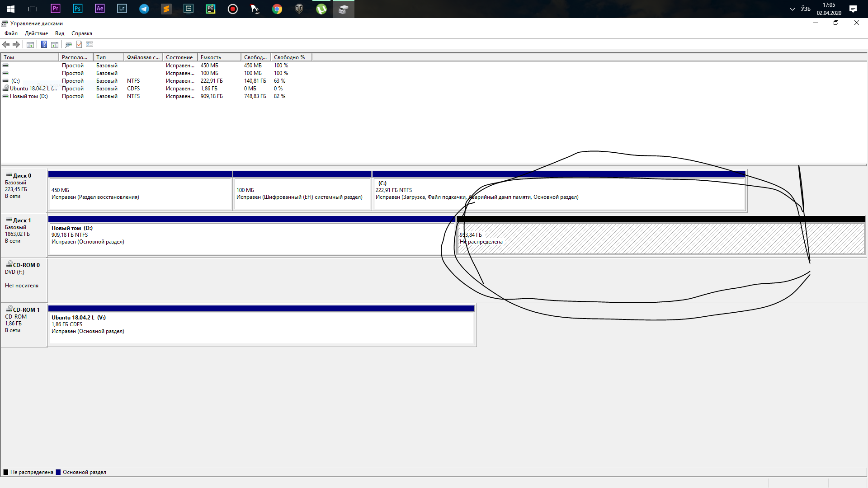Select the 100 МБ EFI system partition block
Image resolution: width=868 pixels, height=488 pixels.
302,191
